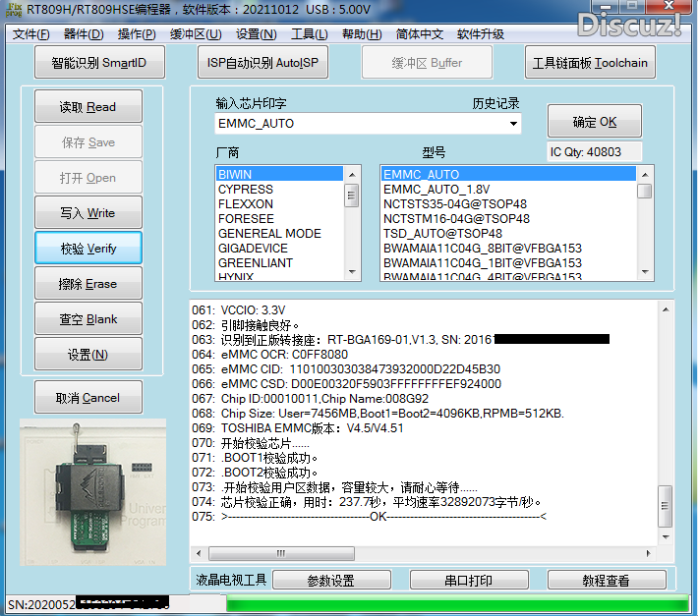Screen dimensions: 698x616
Task: Open the 缓冲区(U) menu
Action: point(196,34)
